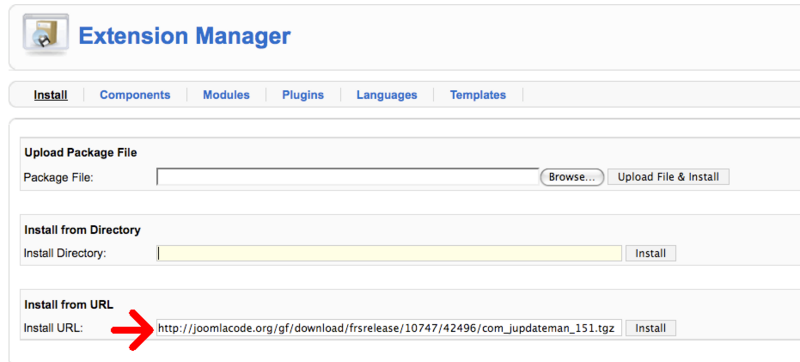
Task: Click the Package File input field
Action: coord(347,177)
